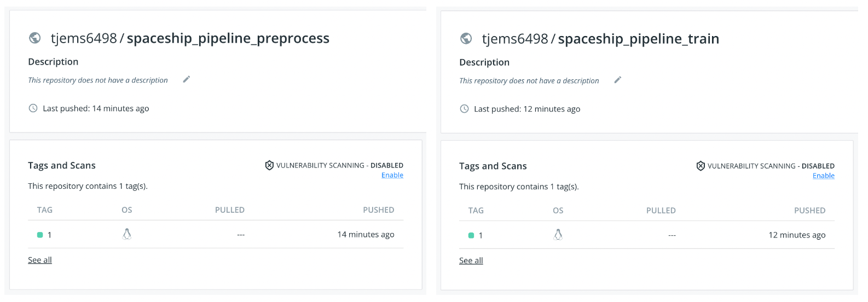This screenshot has height=302, width=868.
Task: Edit description pencil for train repository
Action: coord(617,80)
